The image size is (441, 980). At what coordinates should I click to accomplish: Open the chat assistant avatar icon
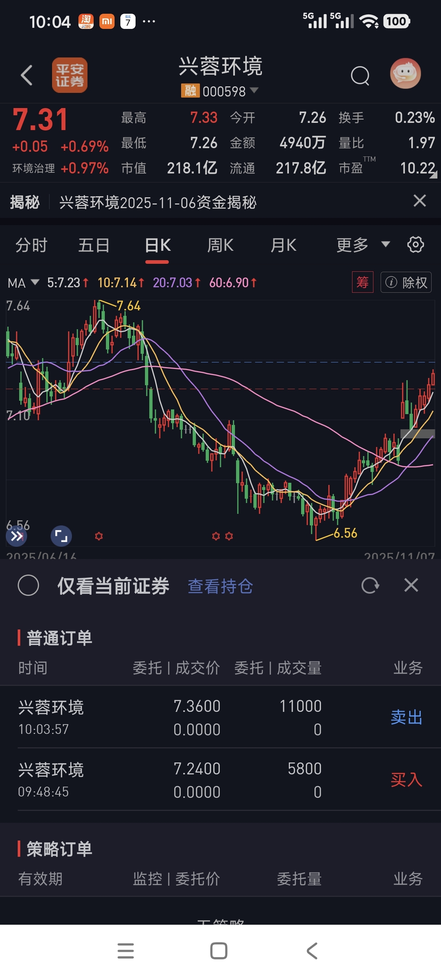coord(405,73)
